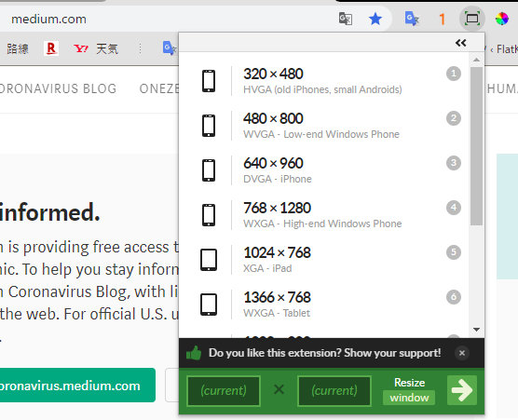The image size is (518, 420).
Task: Click the width (current) input field
Action: (224, 391)
